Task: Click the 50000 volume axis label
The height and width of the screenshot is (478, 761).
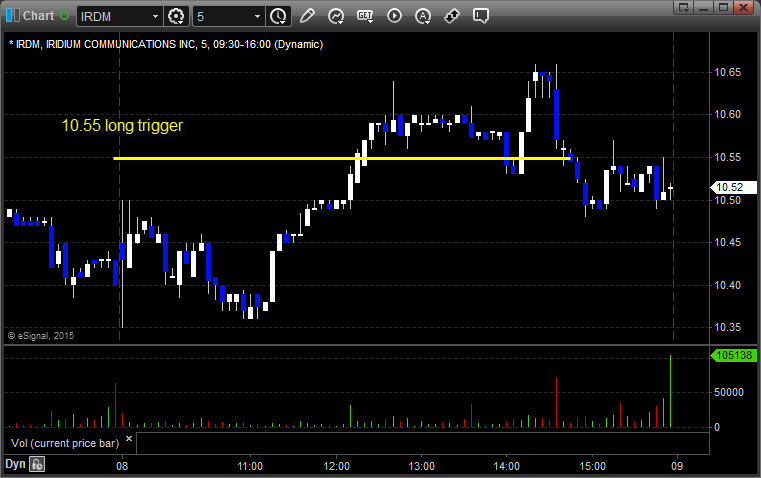Action: 728,392
